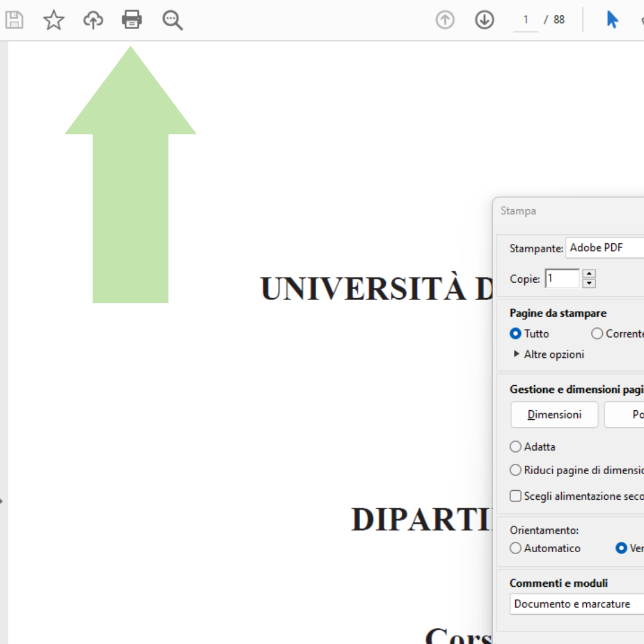Click inside the page number field

pos(524,20)
